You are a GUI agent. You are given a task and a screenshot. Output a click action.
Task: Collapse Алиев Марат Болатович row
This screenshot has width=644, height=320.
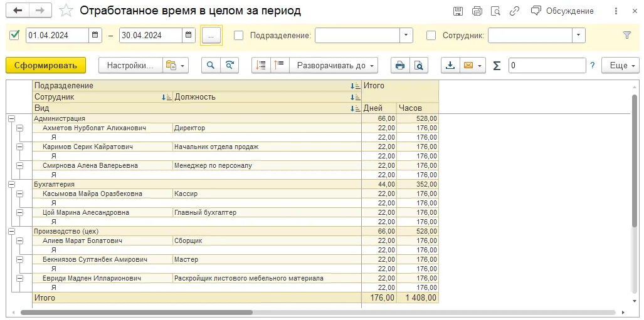click(x=19, y=240)
